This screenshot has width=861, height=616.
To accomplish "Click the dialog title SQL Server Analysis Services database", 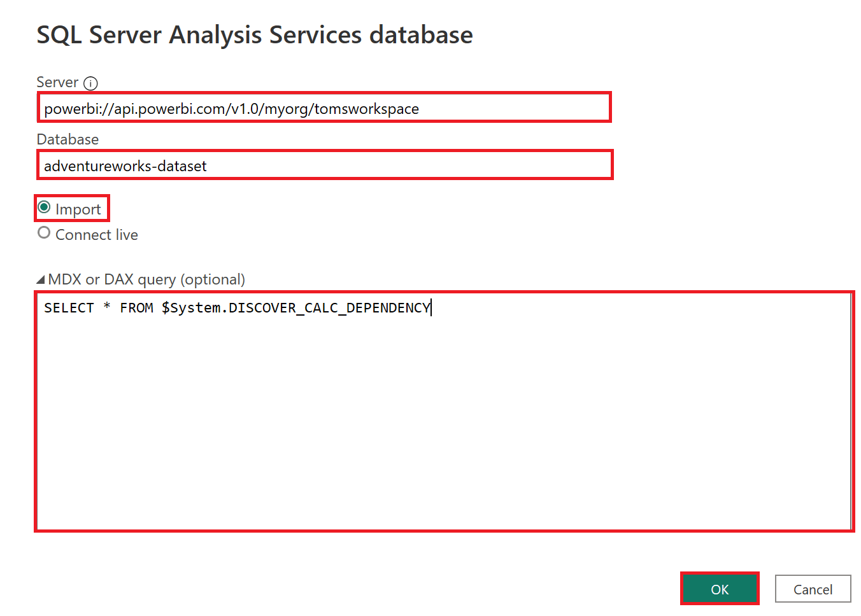I will [254, 35].
